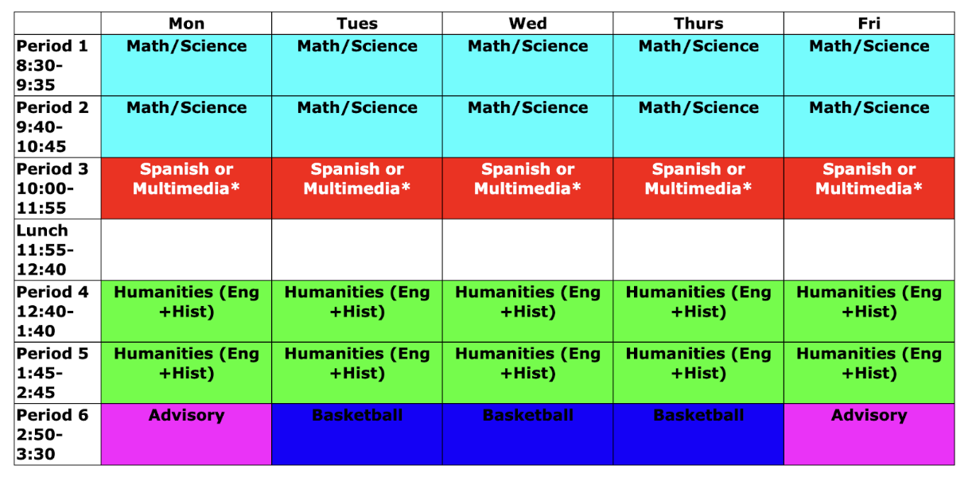Click the empty Thursday Lunch cell
Image resolution: width=980 pixels, height=477 pixels.
coord(698,250)
